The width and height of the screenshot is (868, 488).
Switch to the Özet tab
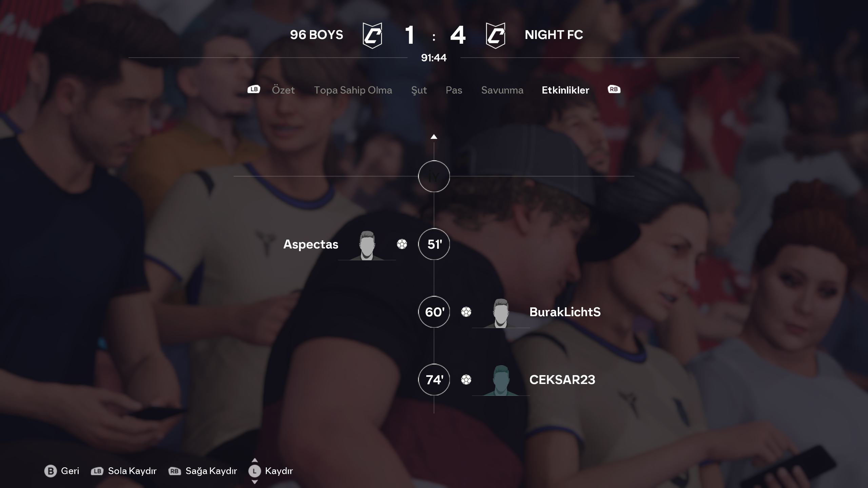(x=283, y=90)
